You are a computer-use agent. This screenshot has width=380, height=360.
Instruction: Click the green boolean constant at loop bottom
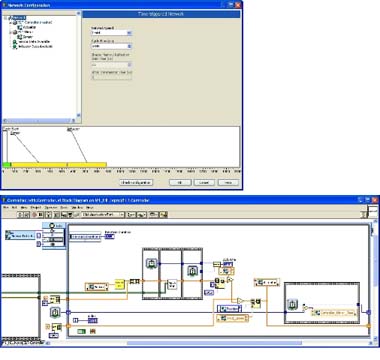81,331
